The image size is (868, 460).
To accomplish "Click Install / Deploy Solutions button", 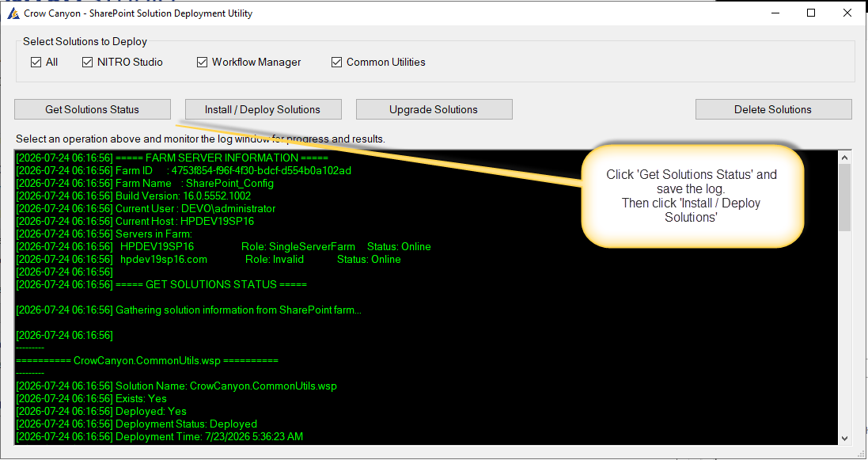I will tap(263, 109).
